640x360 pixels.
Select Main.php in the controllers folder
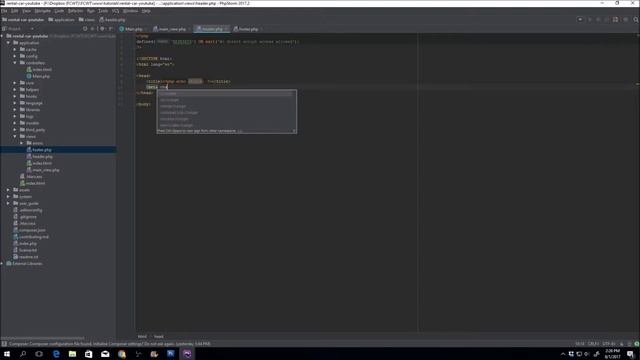[x=41, y=76]
